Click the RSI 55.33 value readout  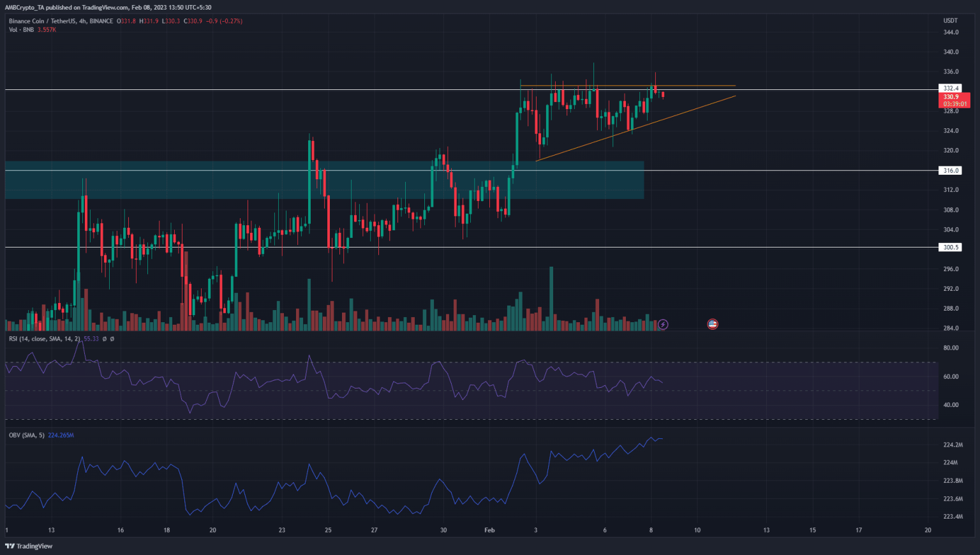tap(91, 339)
